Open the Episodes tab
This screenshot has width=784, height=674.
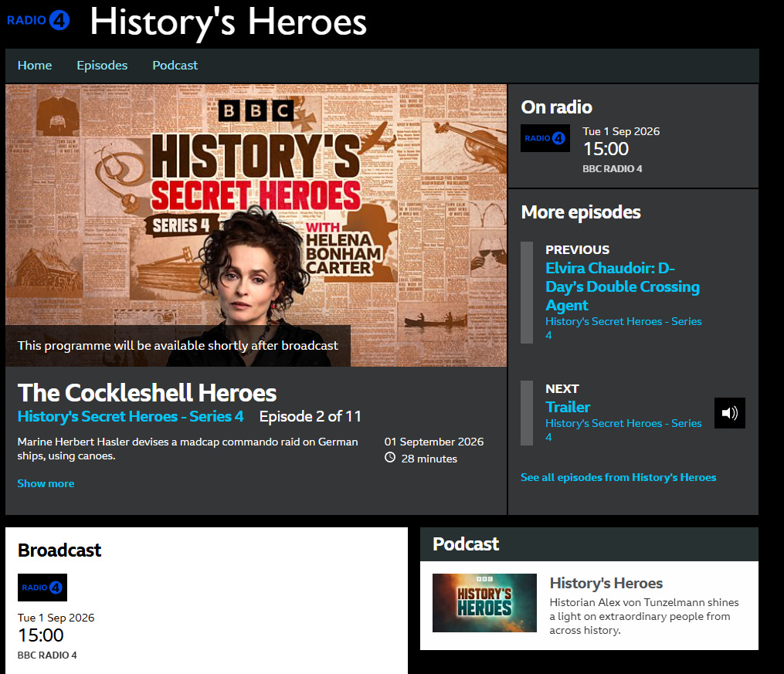coord(102,66)
